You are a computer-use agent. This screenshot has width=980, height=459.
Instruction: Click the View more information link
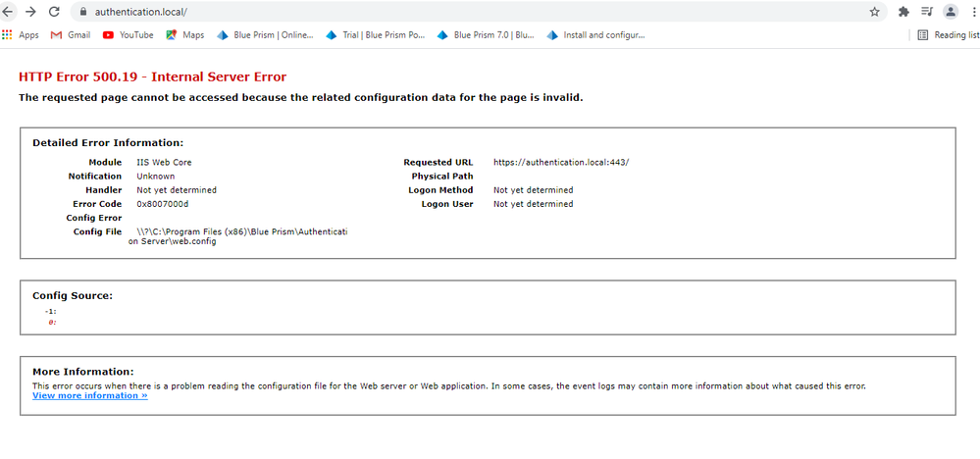click(x=90, y=395)
